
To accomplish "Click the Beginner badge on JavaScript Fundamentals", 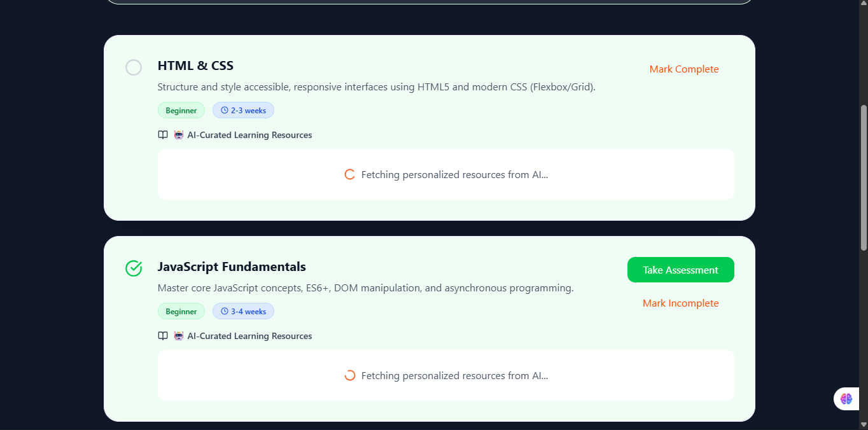I will click(181, 312).
